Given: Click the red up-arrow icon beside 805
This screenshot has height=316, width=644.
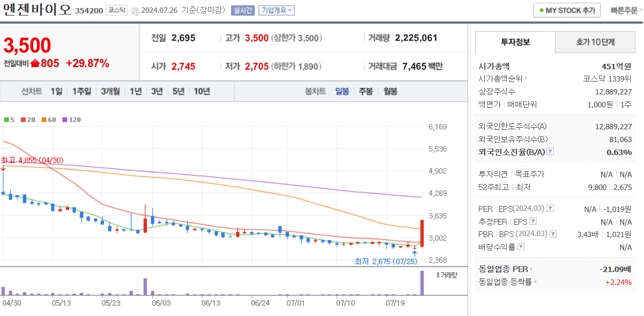Looking at the screenshot, I should click(35, 63).
